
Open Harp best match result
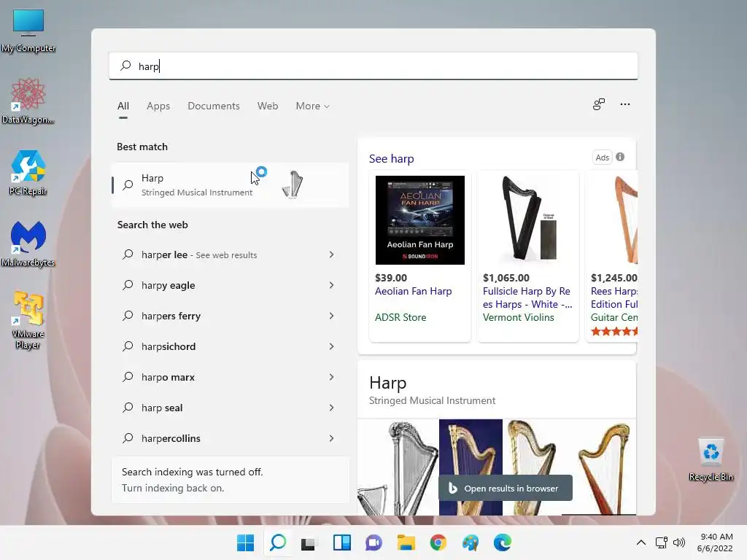click(230, 184)
